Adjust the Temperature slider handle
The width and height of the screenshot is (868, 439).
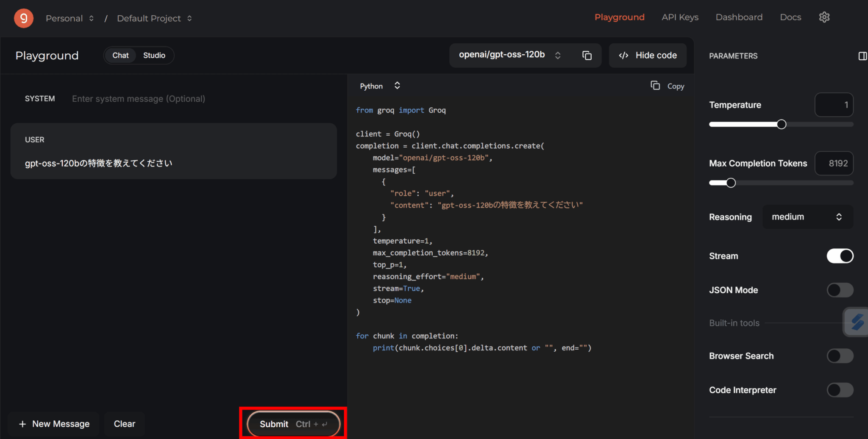click(782, 124)
